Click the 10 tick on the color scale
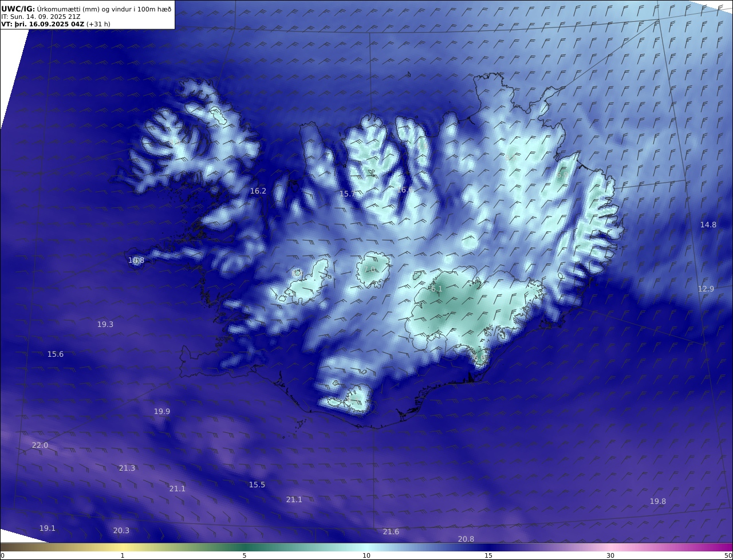 click(366, 555)
